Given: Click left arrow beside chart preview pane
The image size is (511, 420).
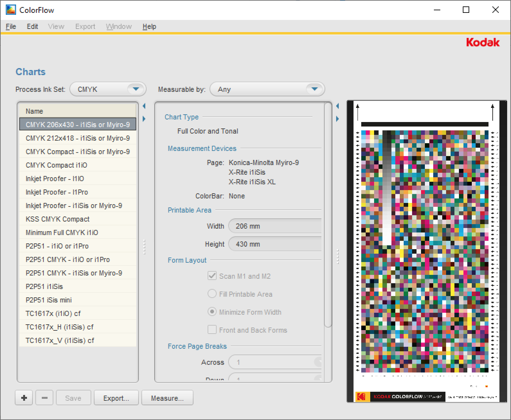Looking at the screenshot, I should click(x=337, y=106).
